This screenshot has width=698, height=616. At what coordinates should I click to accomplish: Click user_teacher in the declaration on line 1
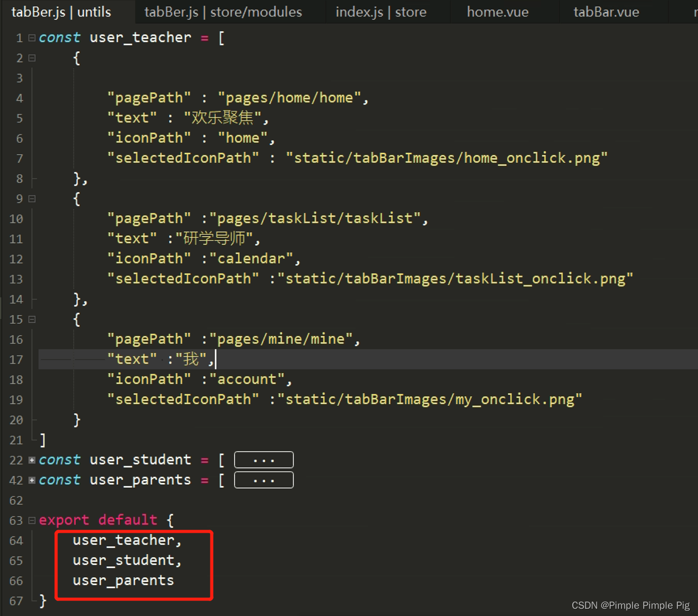tap(140, 37)
